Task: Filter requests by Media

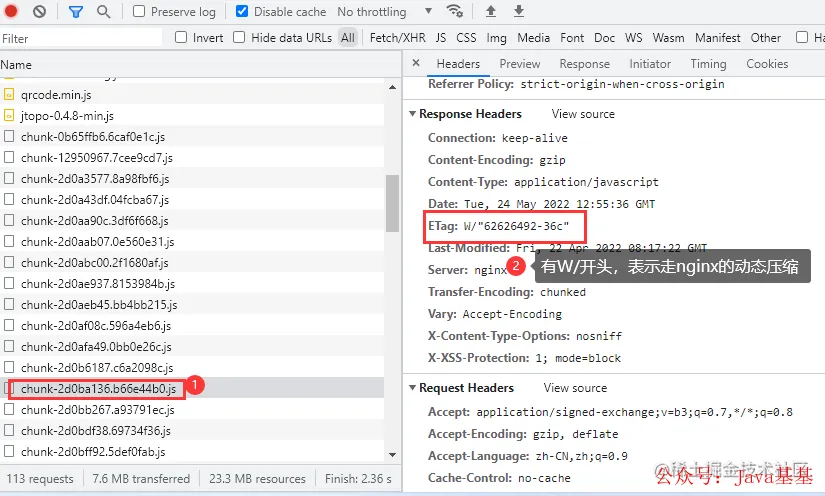Action: [x=534, y=38]
